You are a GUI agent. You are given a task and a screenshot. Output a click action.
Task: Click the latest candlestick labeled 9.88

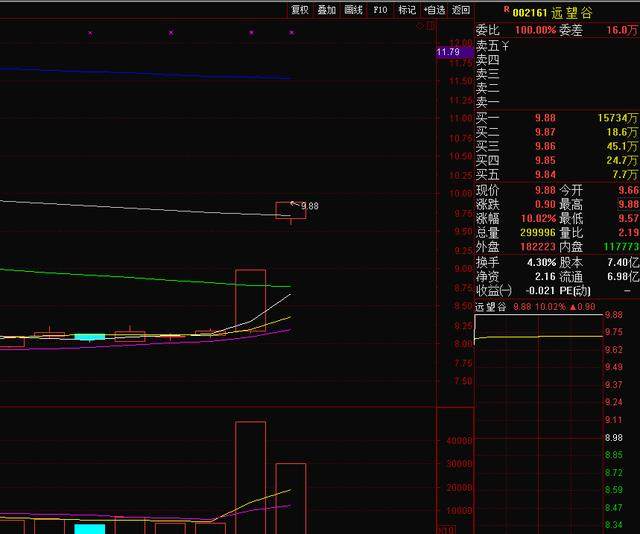(x=284, y=210)
